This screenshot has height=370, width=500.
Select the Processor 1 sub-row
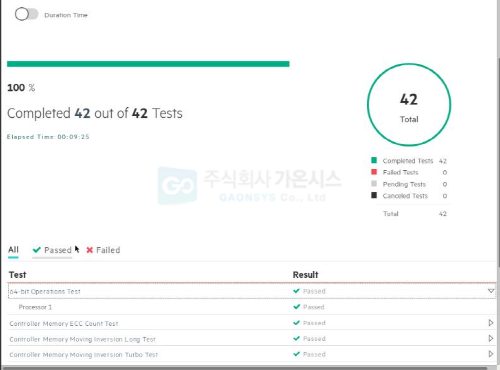[252, 307]
